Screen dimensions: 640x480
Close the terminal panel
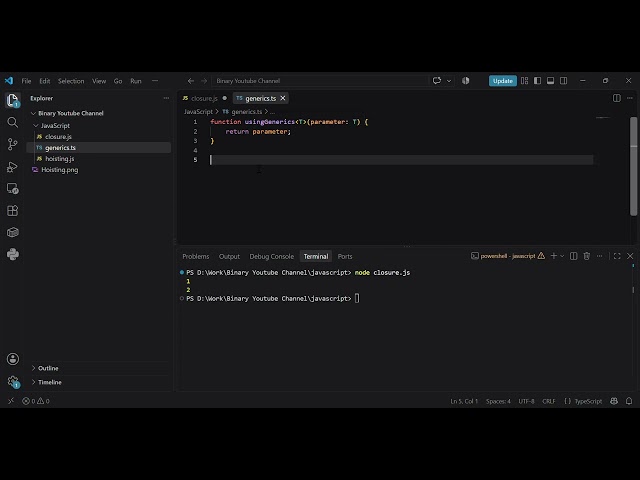(x=630, y=256)
